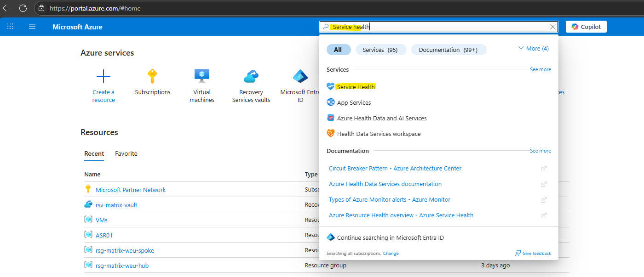Open the rsg-matrix-weu-hub resource group
Screen dimensions: 644x277
point(122,266)
